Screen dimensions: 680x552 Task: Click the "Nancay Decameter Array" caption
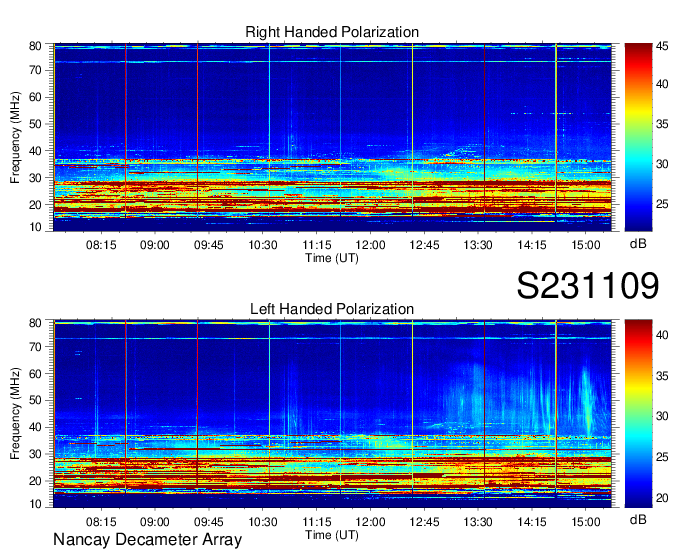pos(147,540)
